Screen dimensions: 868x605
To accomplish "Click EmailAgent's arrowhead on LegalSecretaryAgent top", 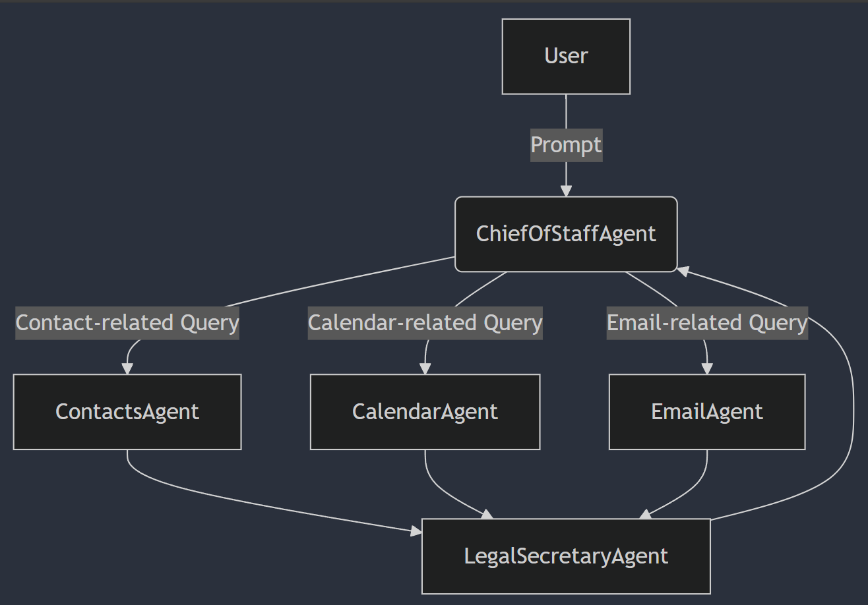I will [x=646, y=513].
